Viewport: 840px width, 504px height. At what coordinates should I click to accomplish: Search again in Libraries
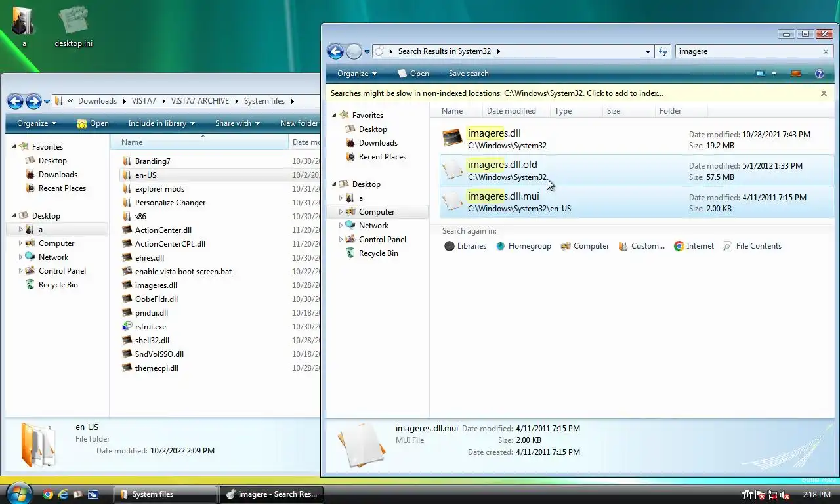[x=465, y=246]
